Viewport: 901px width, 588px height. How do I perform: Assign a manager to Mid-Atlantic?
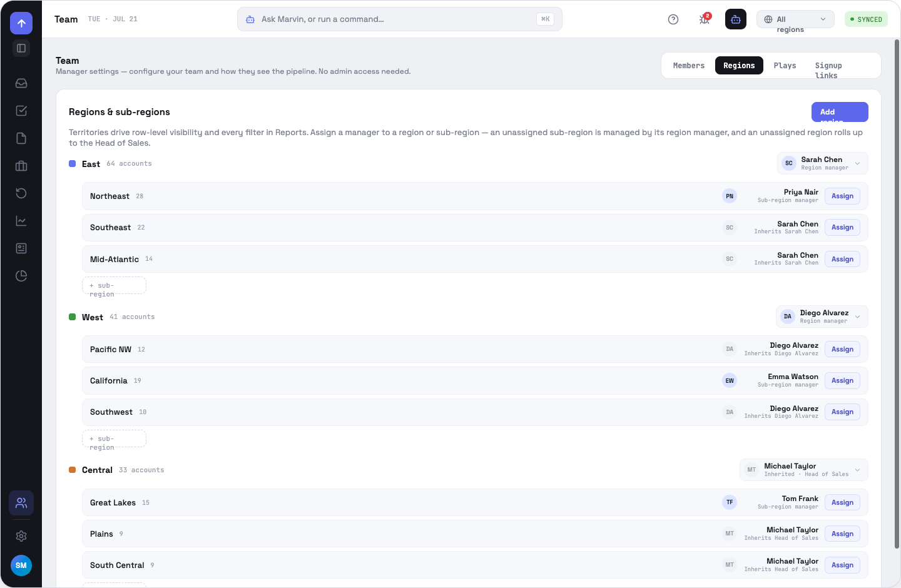[842, 259]
